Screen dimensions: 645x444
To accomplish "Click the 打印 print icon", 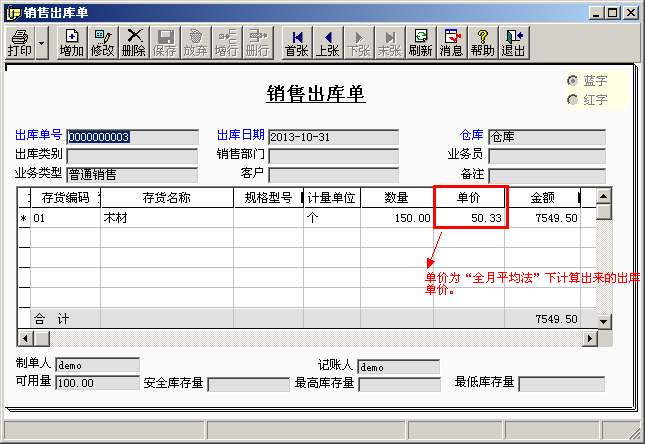I will coord(20,43).
